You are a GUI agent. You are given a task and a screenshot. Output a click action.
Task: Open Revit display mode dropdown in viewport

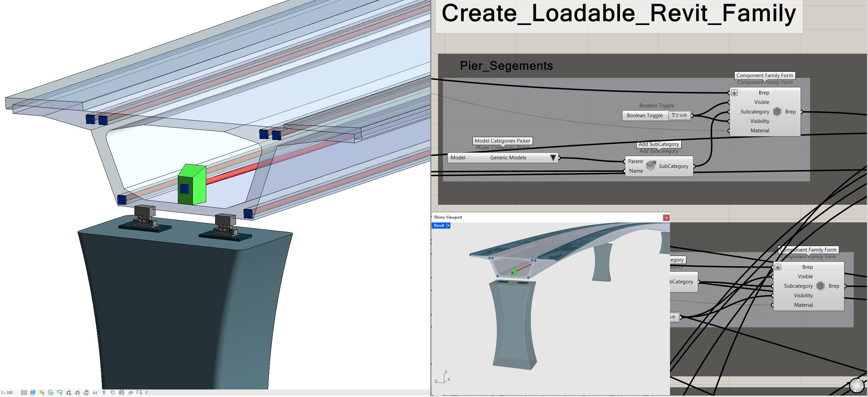[x=448, y=226]
